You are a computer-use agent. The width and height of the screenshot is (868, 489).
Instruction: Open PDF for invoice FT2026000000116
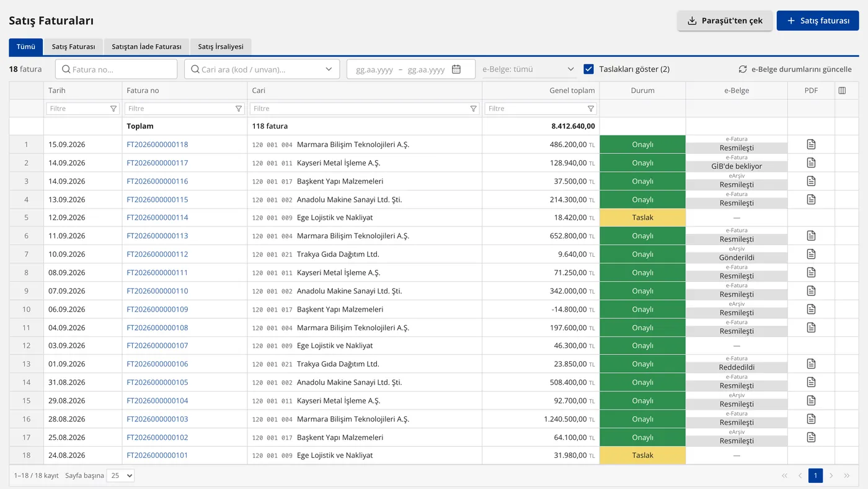coord(811,181)
